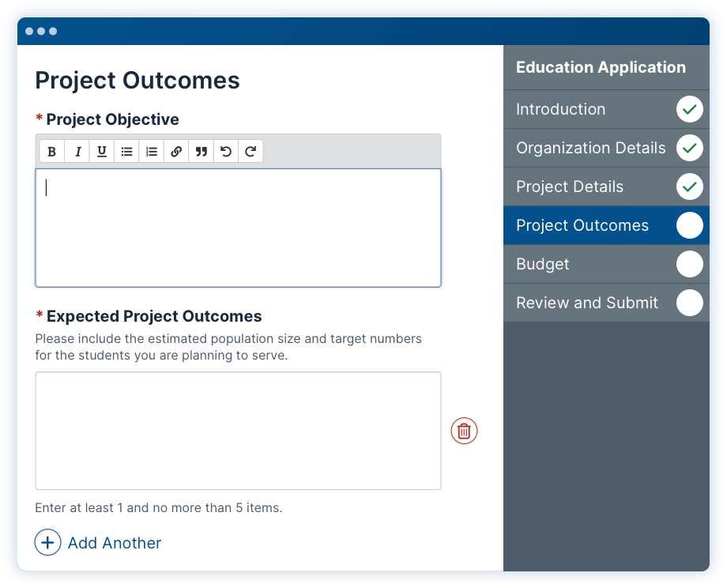This screenshot has width=727, height=588.
Task: Undo the last edit
Action: [x=226, y=151]
